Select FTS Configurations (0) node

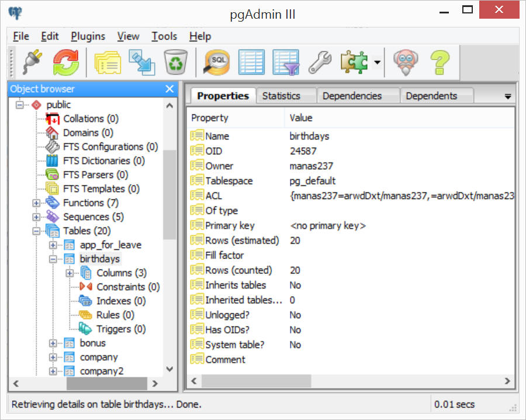tap(110, 147)
